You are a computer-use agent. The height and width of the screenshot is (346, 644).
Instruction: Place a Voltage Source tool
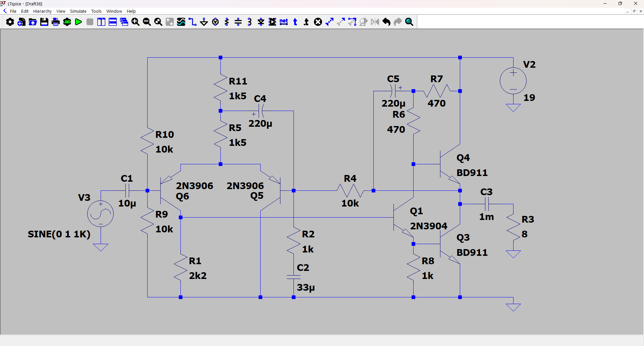point(215,22)
